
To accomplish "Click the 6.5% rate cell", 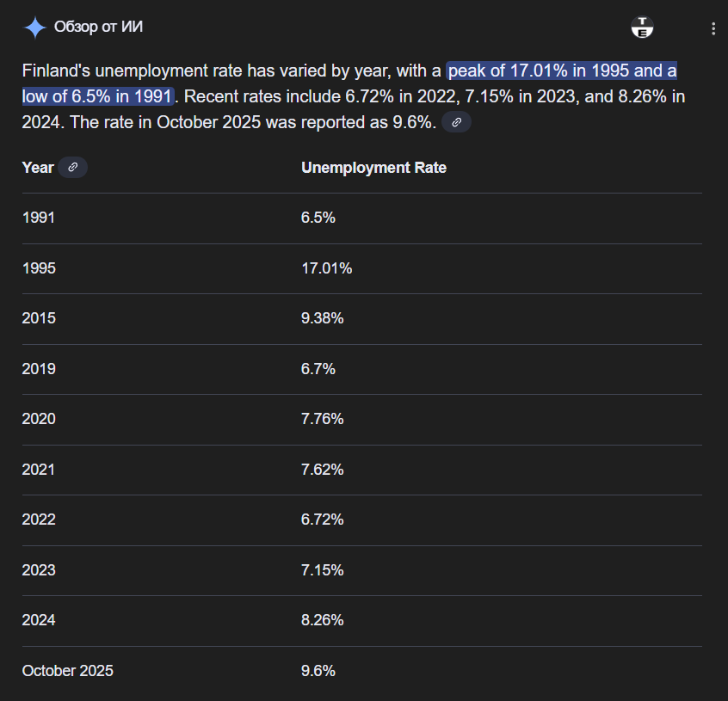I will (318, 218).
